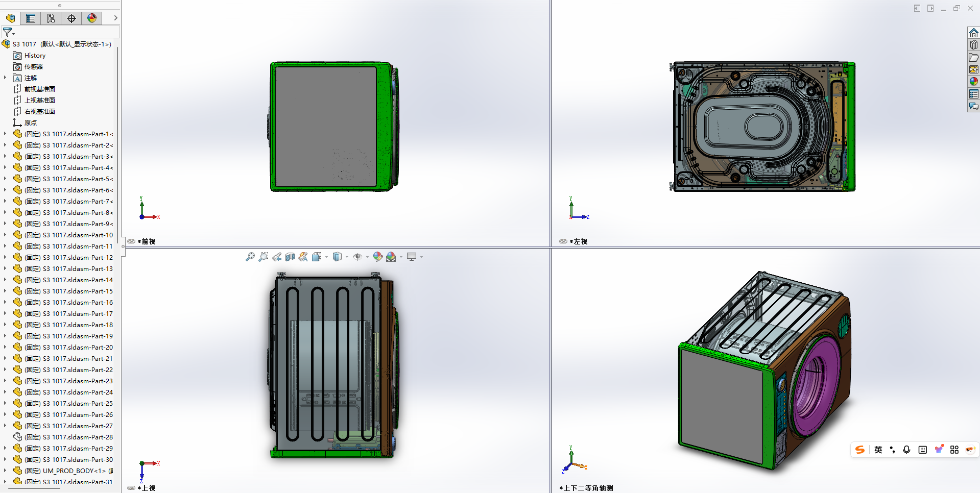Open the Display Style dropdown arrow
This screenshot has height=493, width=980.
(347, 257)
